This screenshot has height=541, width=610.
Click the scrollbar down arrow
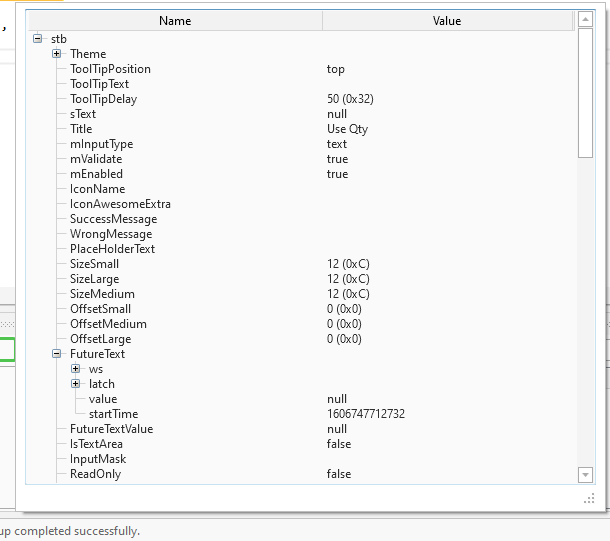585,474
